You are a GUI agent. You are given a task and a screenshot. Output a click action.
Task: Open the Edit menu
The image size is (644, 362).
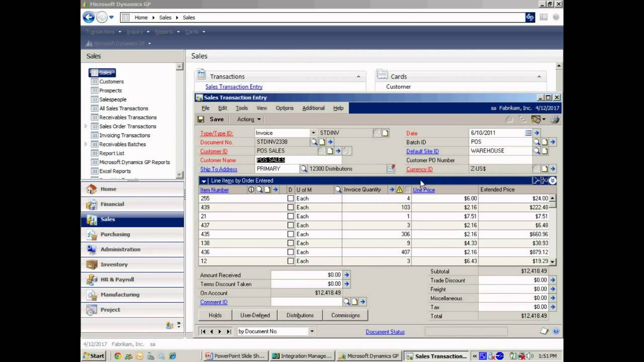pos(222,108)
